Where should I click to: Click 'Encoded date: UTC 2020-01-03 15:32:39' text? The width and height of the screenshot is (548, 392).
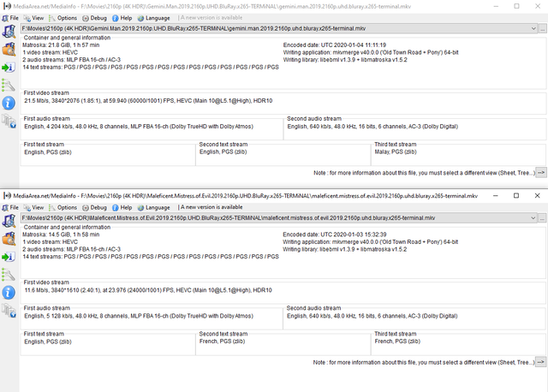[x=335, y=234]
